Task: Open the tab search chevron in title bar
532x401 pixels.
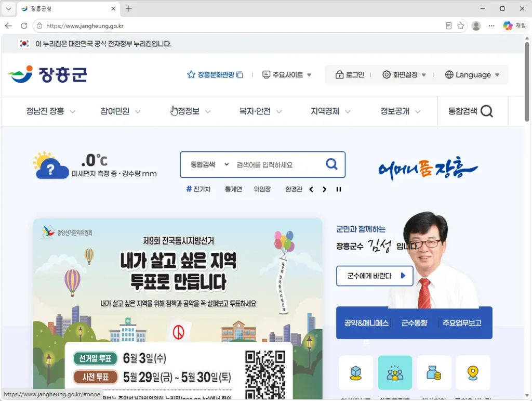Action: 8,9
